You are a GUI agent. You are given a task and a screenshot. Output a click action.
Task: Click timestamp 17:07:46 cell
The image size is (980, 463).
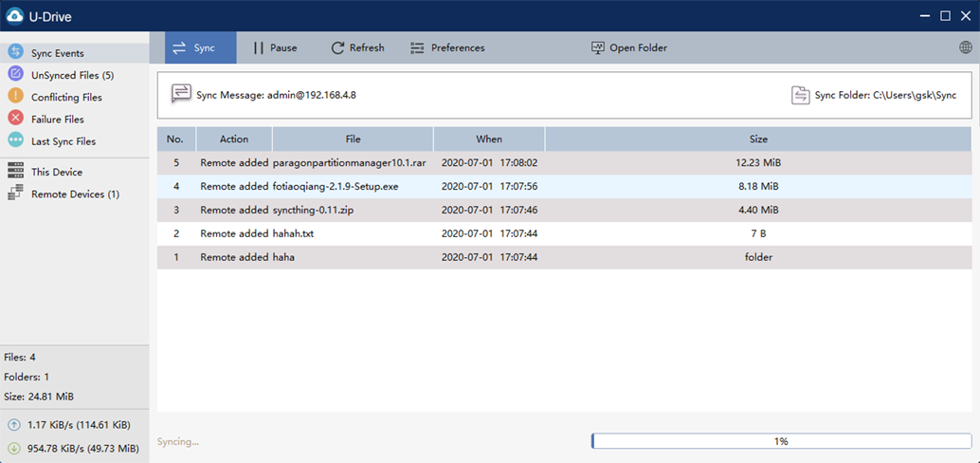pyautogui.click(x=489, y=211)
